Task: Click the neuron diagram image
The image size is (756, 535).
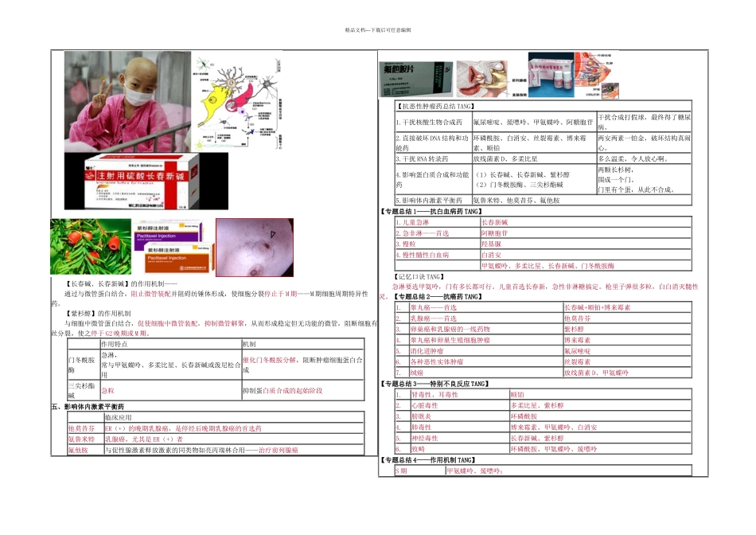Action: [x=236, y=102]
